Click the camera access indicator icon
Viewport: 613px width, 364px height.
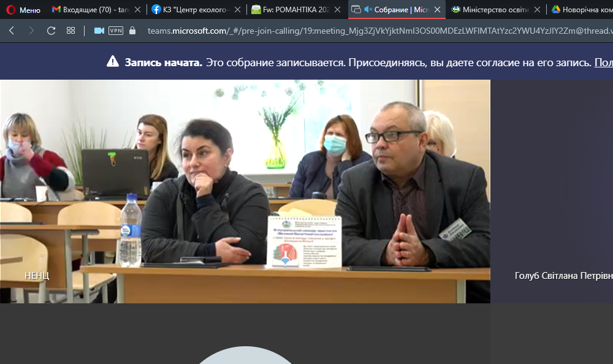coord(99,31)
